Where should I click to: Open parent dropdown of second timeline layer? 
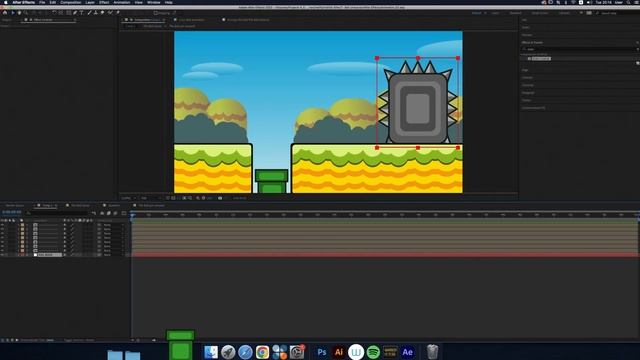tap(113, 229)
